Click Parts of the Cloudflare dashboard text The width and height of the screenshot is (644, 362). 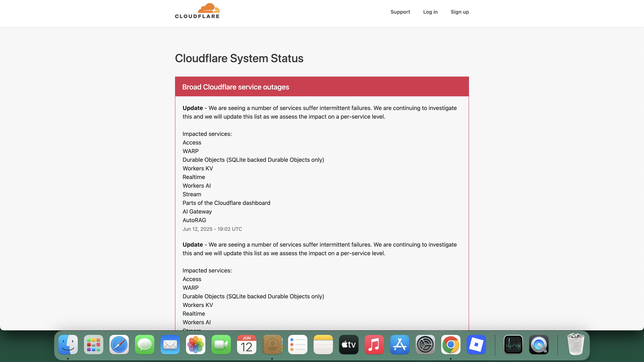(x=226, y=203)
